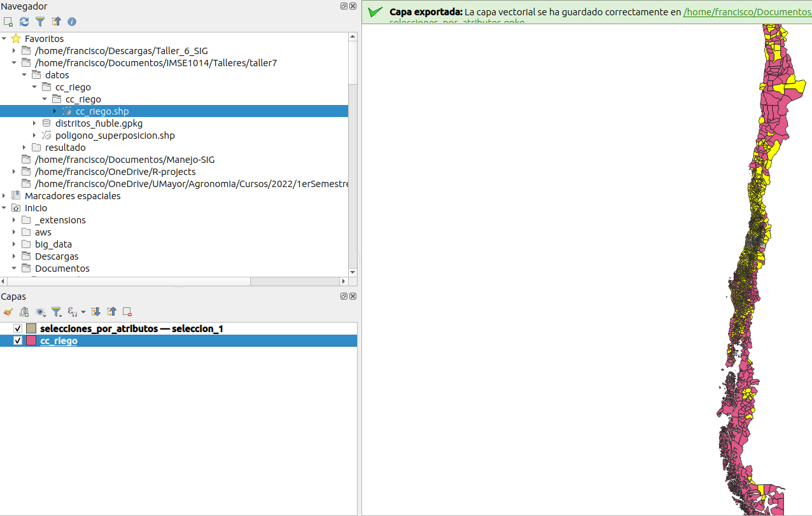Screen dimensions: 812x516
Task: Expand the resultado folder
Action: tap(25, 148)
